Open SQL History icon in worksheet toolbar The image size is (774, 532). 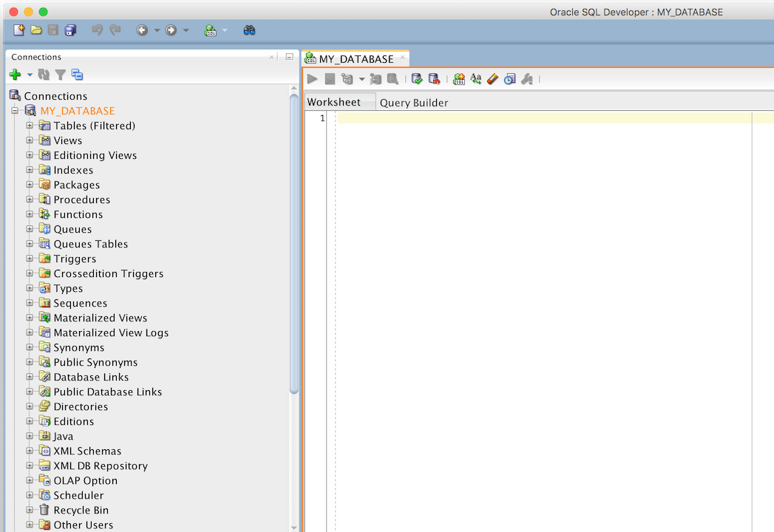[x=509, y=78]
